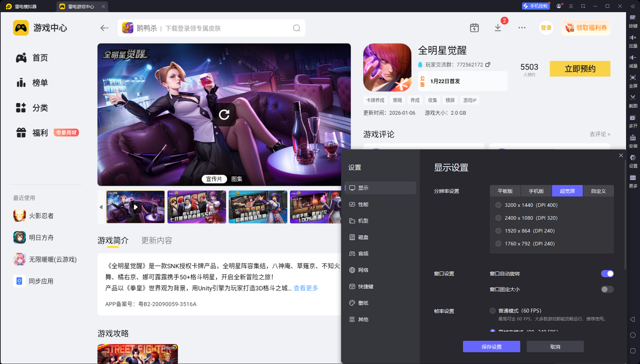The height and width of the screenshot is (364, 640).
Task: Enable the 窗口固定大小 toggle
Action: [x=607, y=289]
